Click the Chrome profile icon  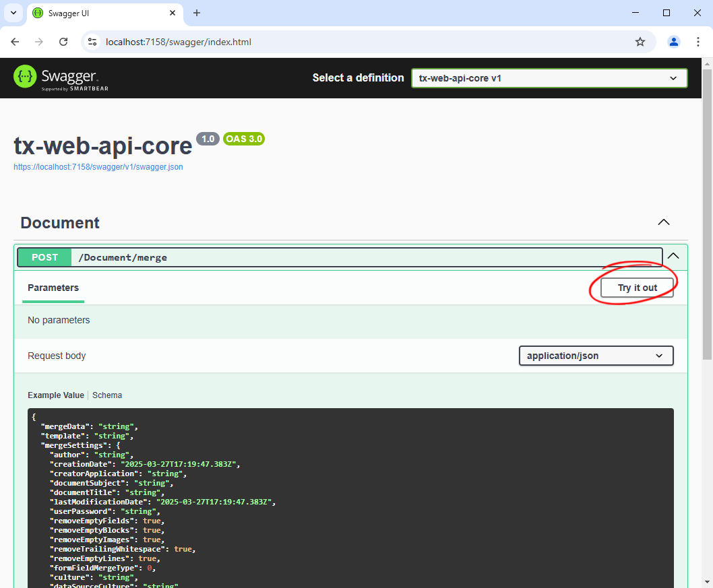point(673,41)
